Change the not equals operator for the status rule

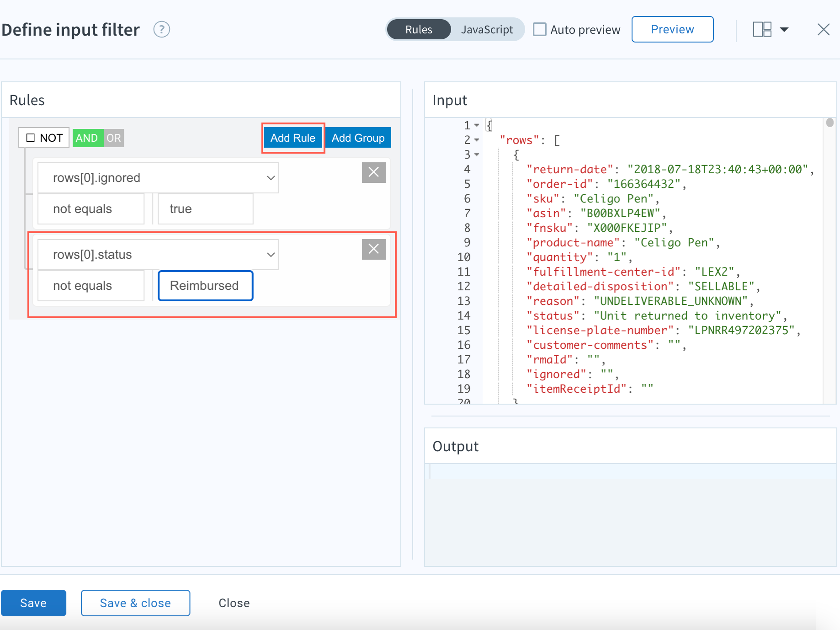coord(91,286)
